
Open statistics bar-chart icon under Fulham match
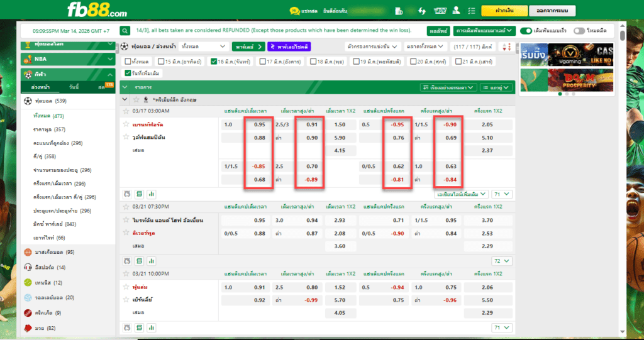[x=152, y=327]
